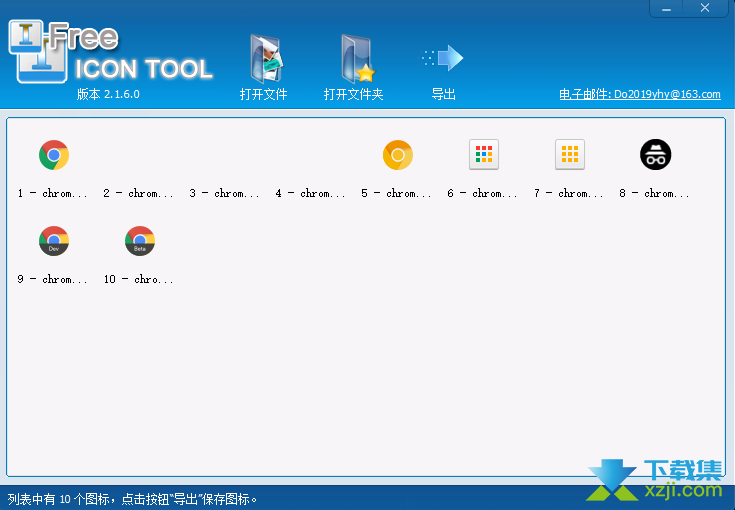Click the status bar message about 10 个图标
The height and width of the screenshot is (510, 735).
[x=133, y=499]
